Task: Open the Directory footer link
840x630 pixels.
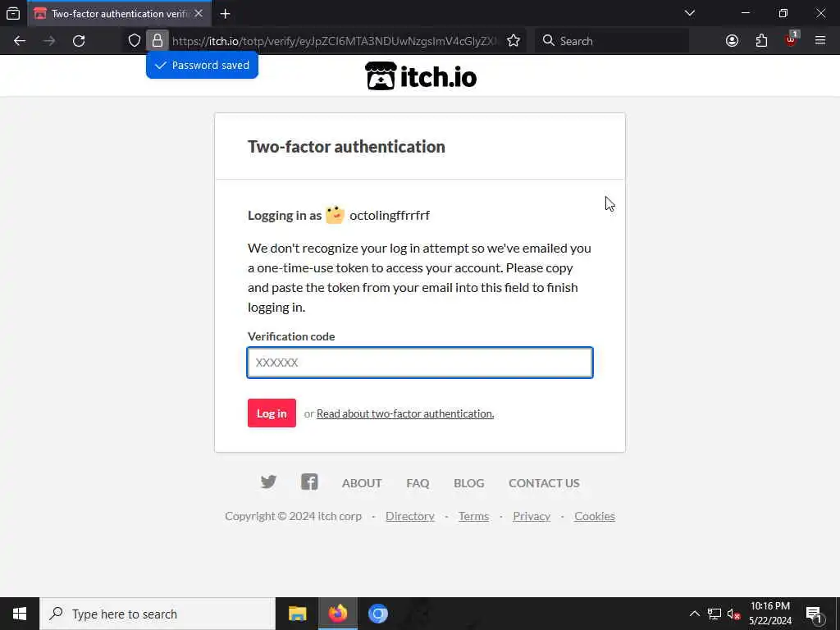Action: 410,516
